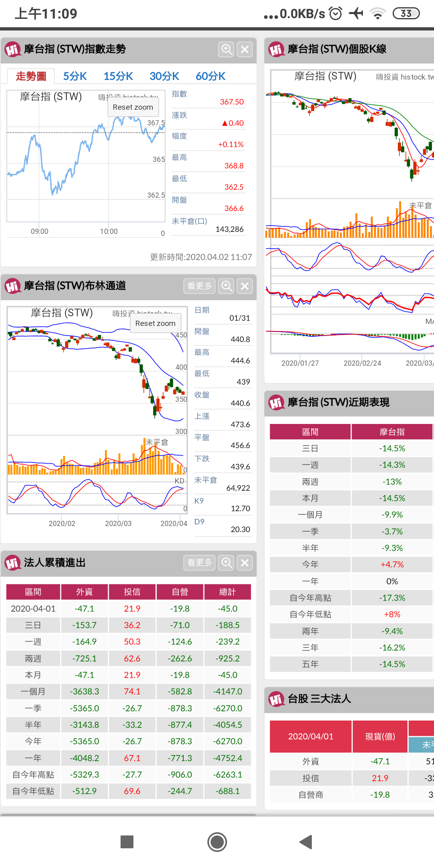
Task: Close the 摩台指指數走勢 panel
Action: tap(245, 49)
